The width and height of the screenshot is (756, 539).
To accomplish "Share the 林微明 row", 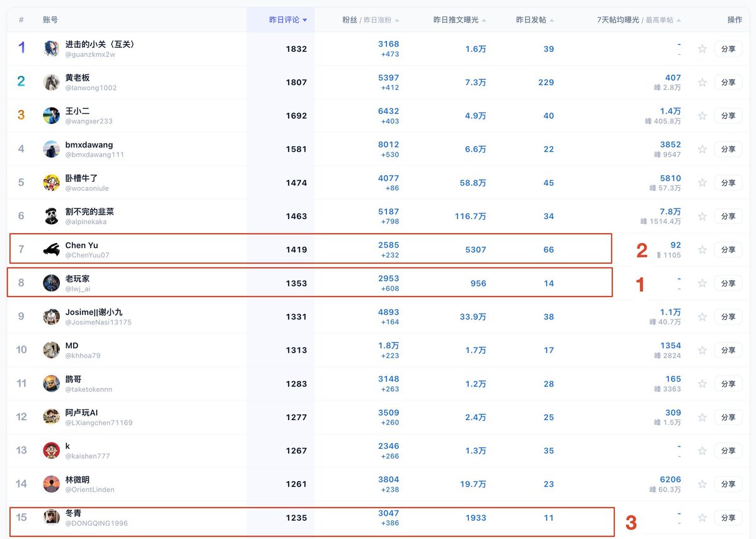I will point(728,484).
